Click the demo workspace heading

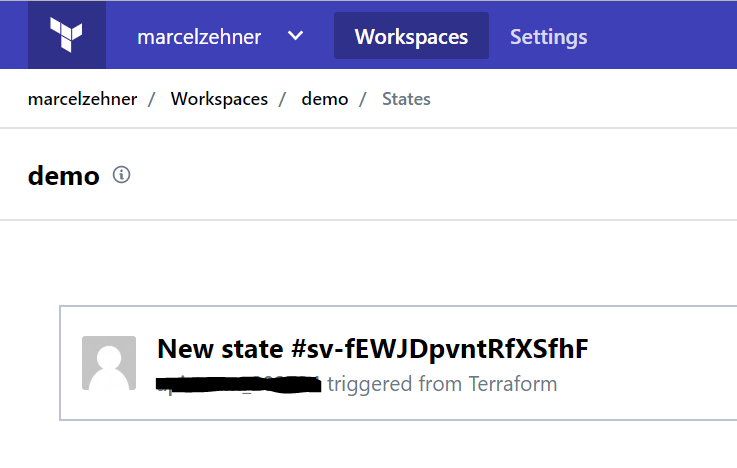pos(64,176)
